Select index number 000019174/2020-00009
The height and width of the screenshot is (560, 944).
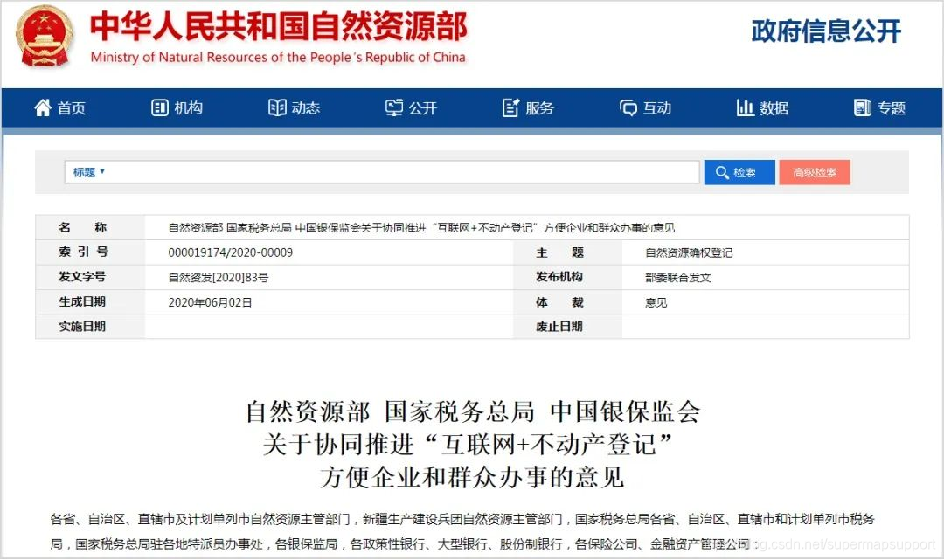pos(231,252)
